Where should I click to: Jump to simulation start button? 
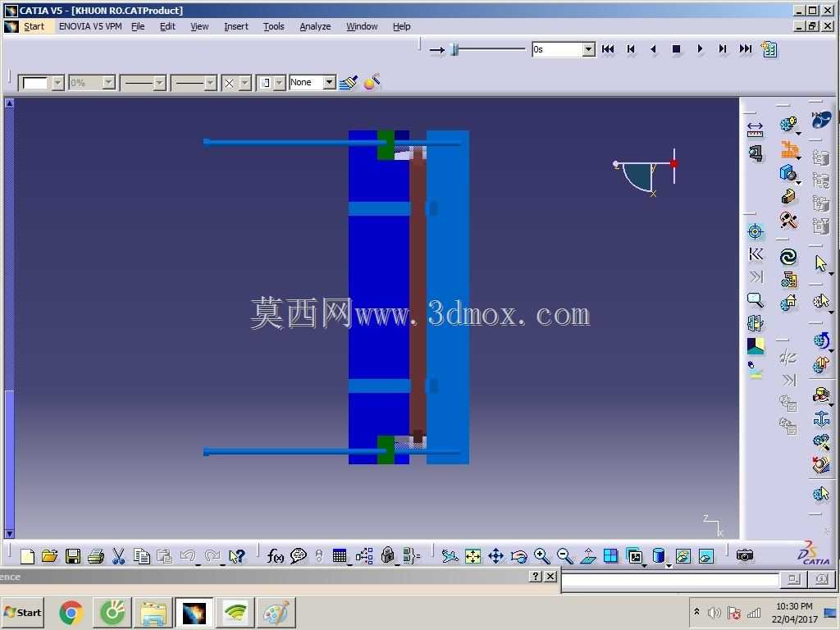608,49
